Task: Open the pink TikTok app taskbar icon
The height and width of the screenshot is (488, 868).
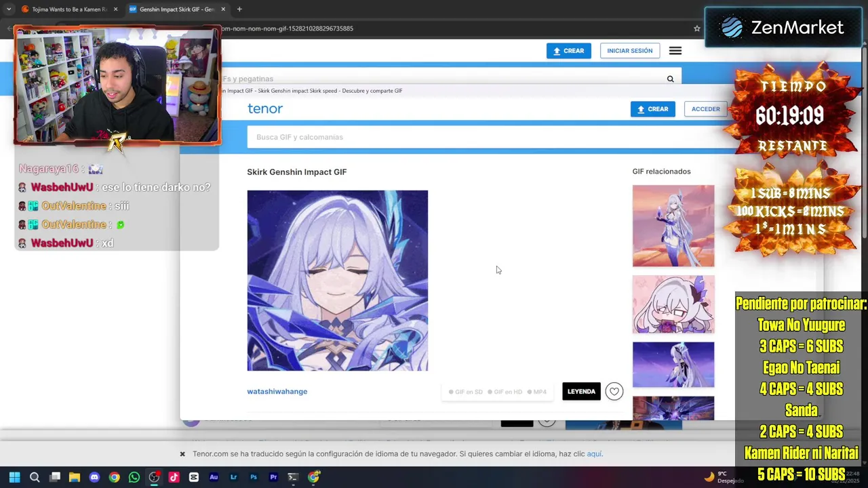Action: pos(174,477)
